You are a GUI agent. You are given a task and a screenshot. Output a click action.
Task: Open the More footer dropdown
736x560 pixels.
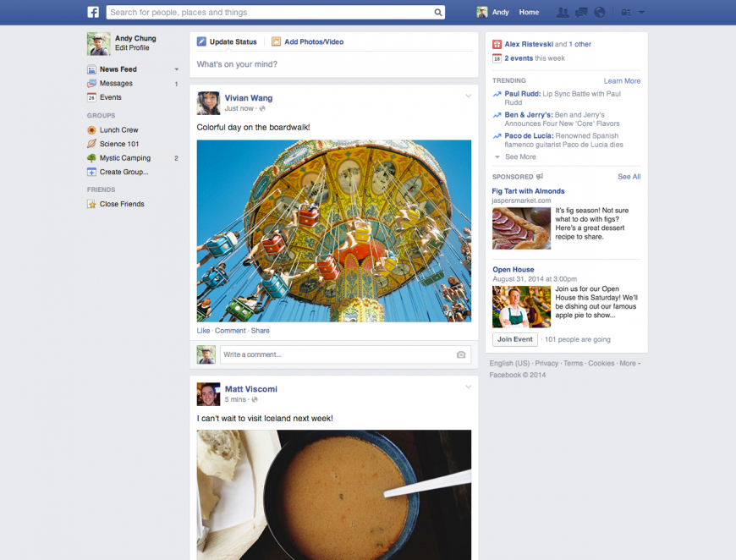(630, 363)
